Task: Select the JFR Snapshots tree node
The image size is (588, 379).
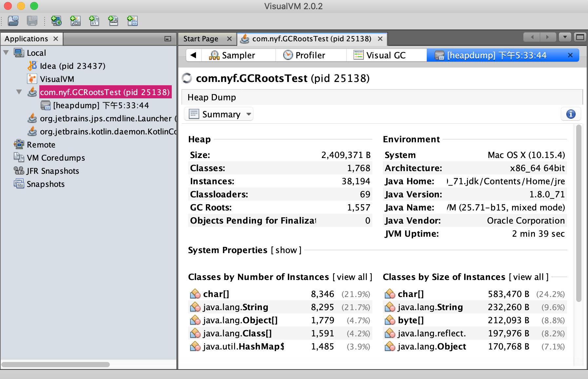Action: [53, 171]
